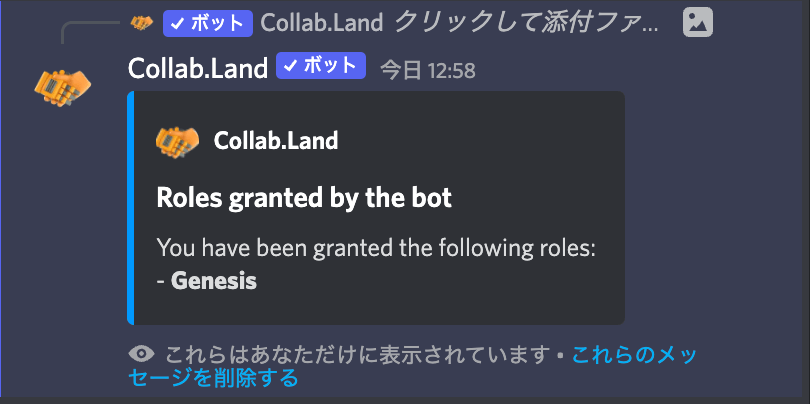
Task: Open Collab.Land username in the message header
Action: point(198,69)
